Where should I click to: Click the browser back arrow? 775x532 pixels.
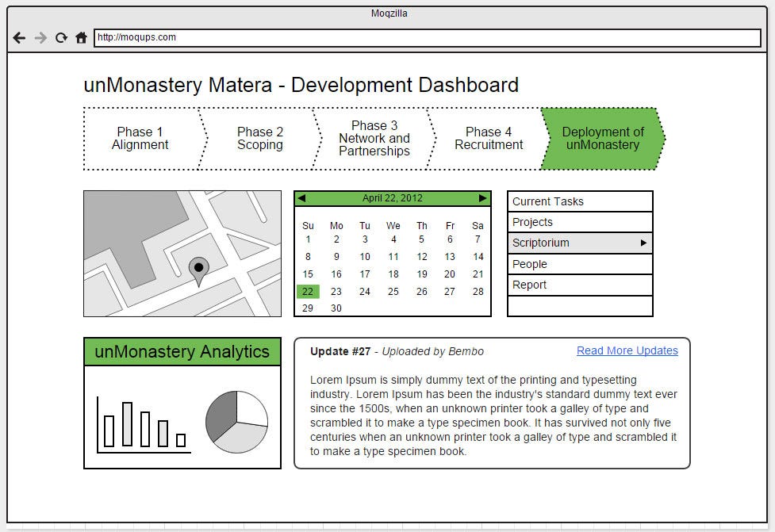19,37
